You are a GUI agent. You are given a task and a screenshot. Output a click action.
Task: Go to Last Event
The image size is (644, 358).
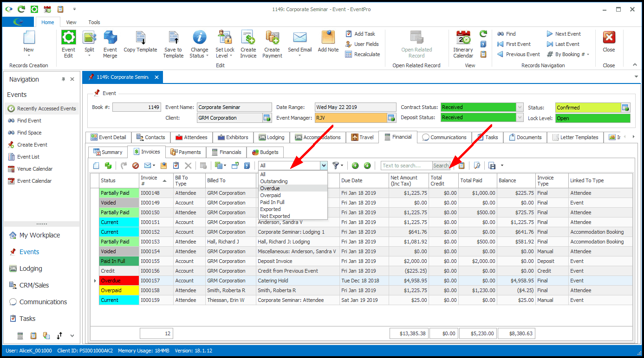(563, 44)
